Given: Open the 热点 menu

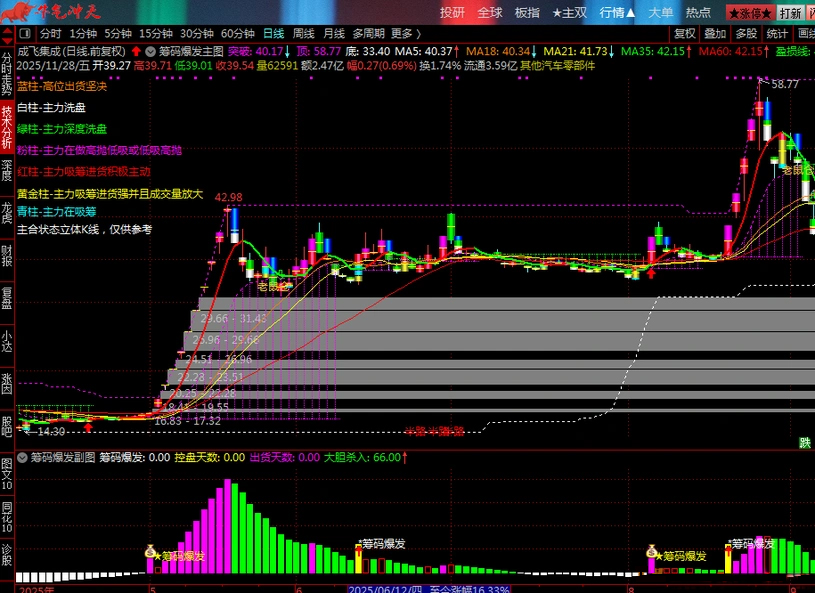Looking at the screenshot, I should tap(698, 12).
